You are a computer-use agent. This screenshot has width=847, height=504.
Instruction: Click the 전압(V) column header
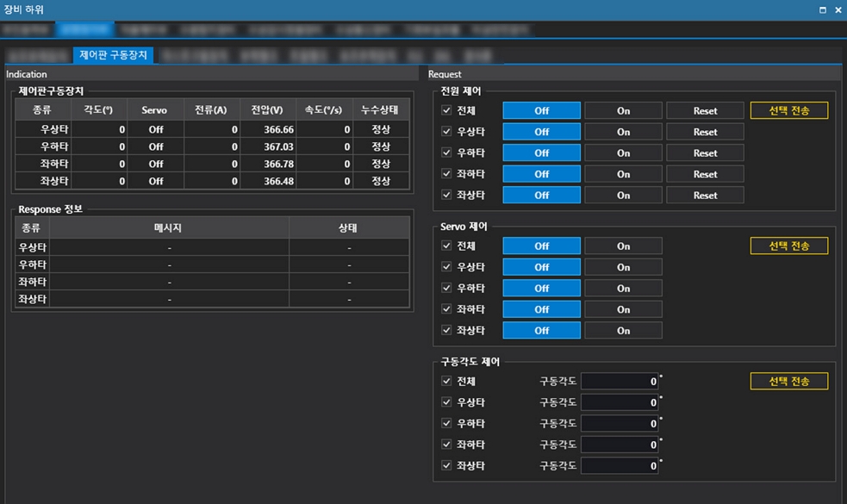click(268, 109)
